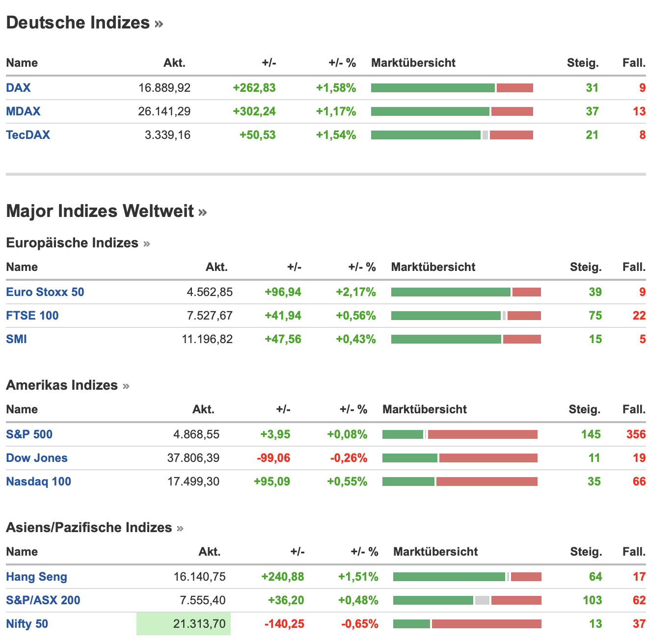Open the SMI index link
Image resolution: width=647 pixels, height=644 pixels.
(x=17, y=339)
